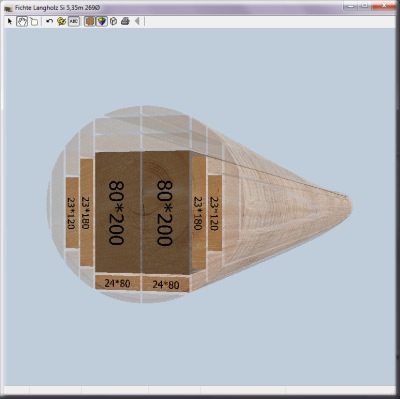The width and height of the screenshot is (400, 399).
Task: Select the left 23*180 side board
Action: point(86,212)
